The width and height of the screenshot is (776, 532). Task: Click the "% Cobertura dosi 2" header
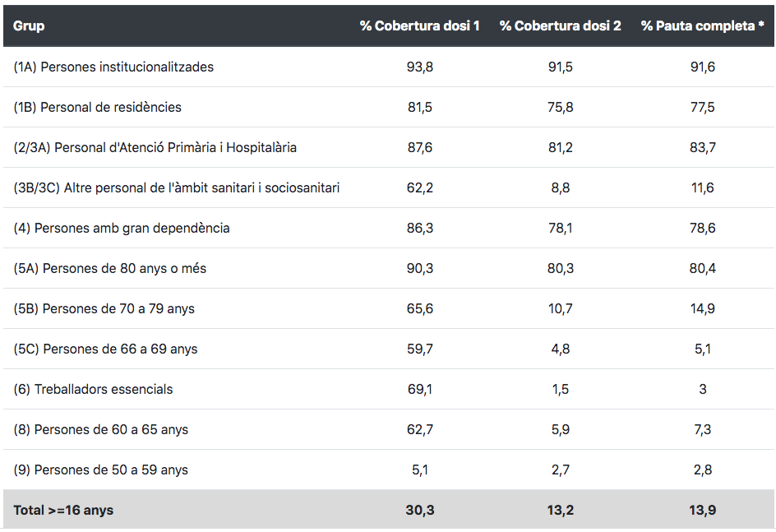tap(560, 26)
